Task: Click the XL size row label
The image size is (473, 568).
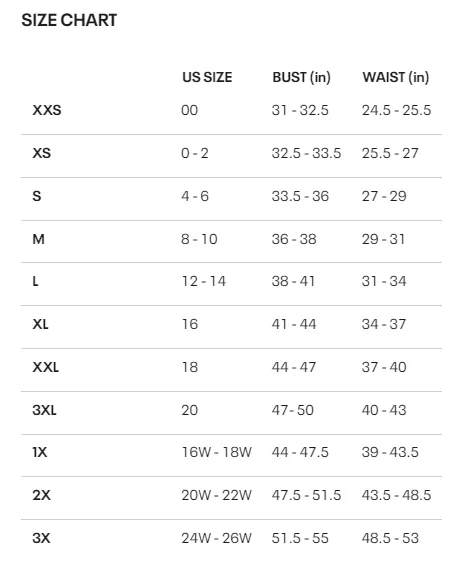Action: click(x=40, y=324)
